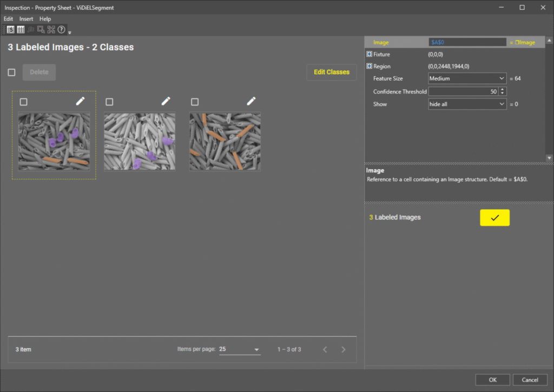Screen dimensions: 554x392
Task: Open the Insert menu
Action: click(26, 19)
